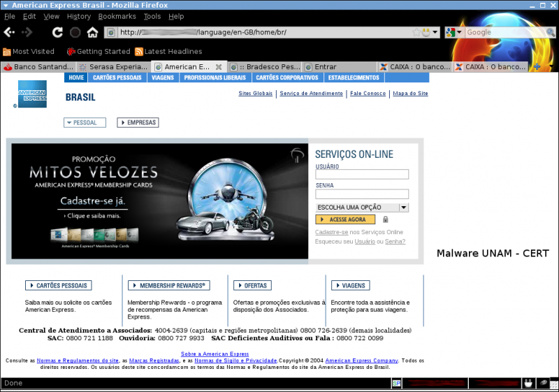The height and width of the screenshot is (392, 559).
Task: Follow the Cadastre-se link
Action: point(331,232)
